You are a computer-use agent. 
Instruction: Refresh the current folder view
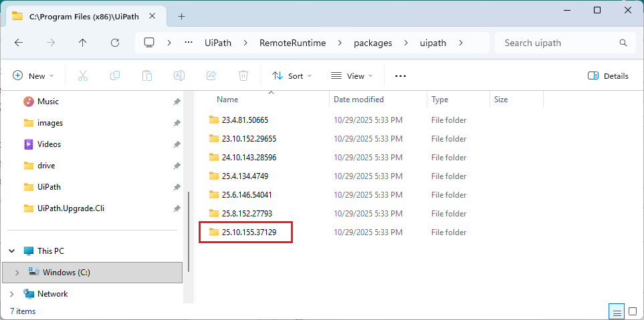coord(115,43)
